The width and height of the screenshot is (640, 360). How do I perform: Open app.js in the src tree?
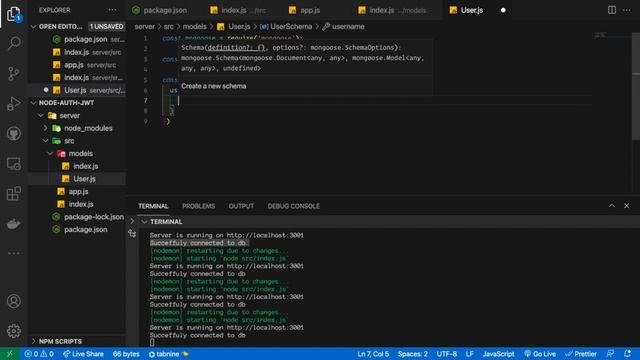tap(77, 191)
